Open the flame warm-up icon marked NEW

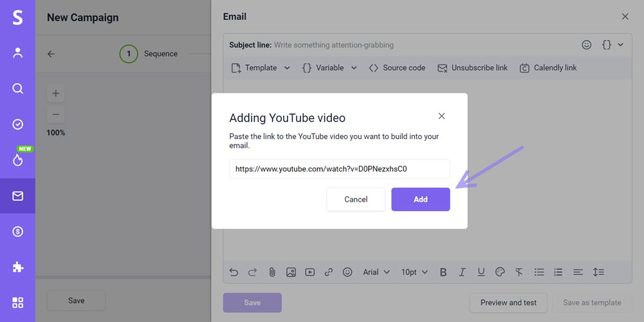[x=17, y=160]
